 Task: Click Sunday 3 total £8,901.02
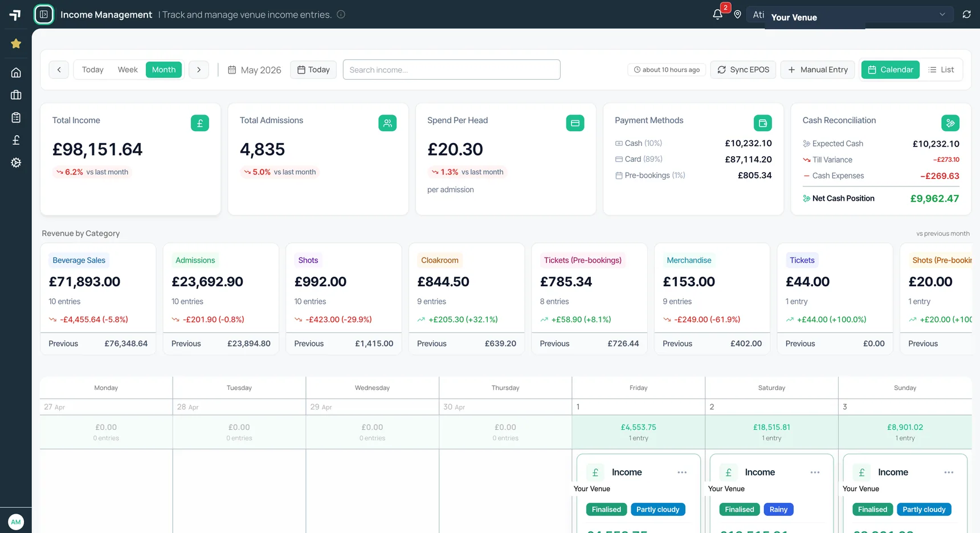tap(905, 427)
